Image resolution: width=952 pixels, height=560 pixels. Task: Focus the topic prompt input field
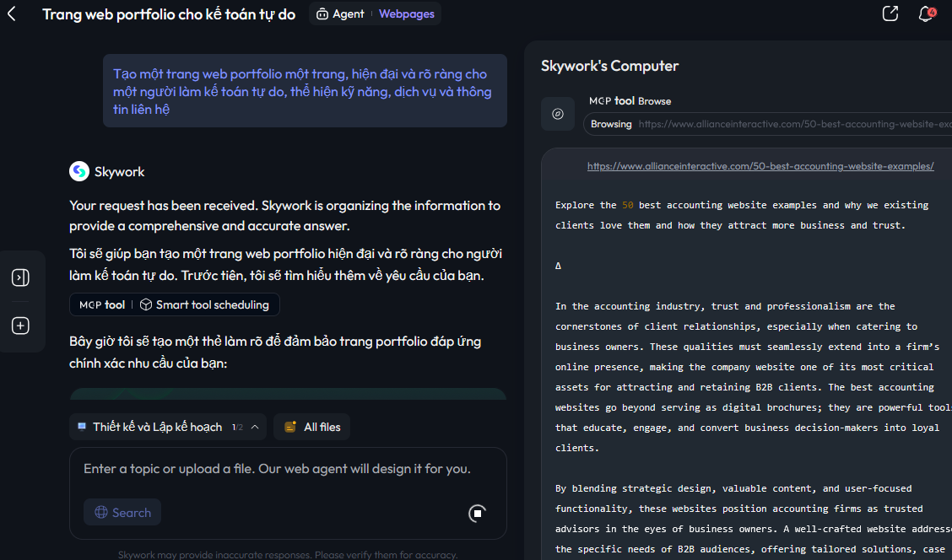277,469
